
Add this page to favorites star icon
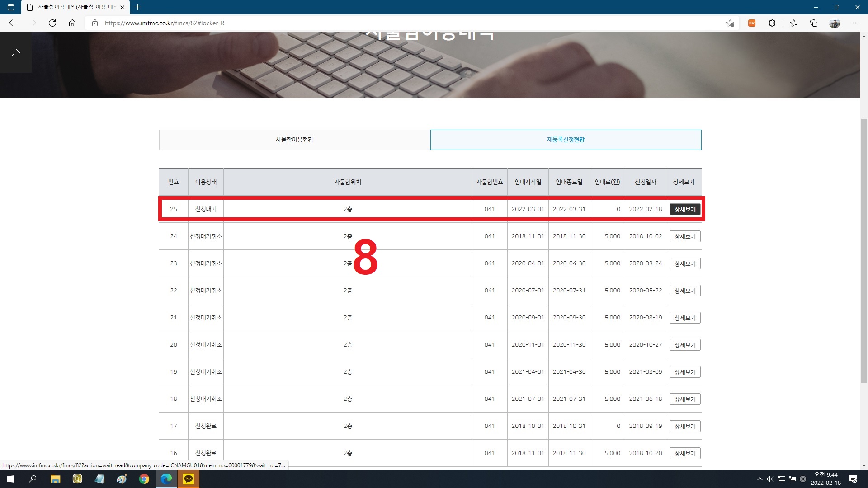(730, 23)
